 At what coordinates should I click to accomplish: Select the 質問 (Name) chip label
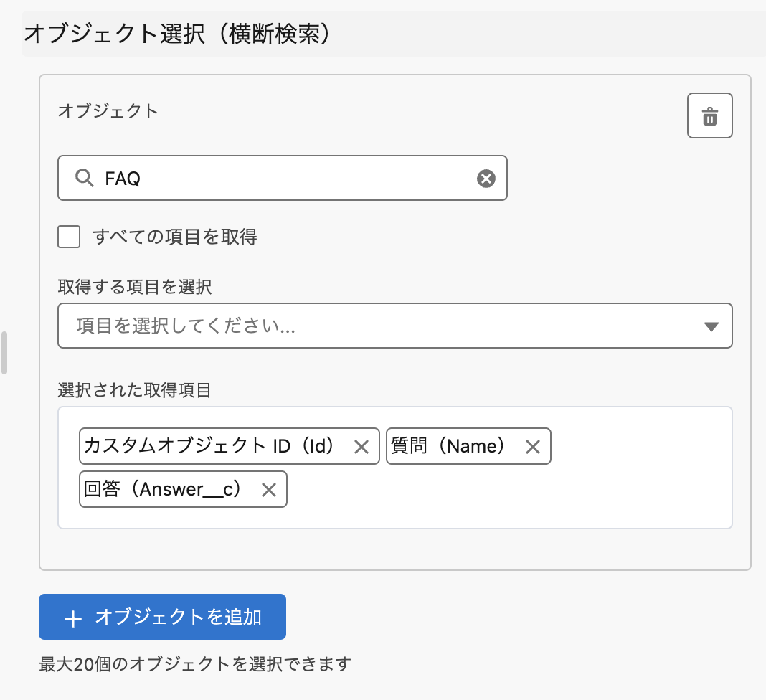[x=448, y=447]
